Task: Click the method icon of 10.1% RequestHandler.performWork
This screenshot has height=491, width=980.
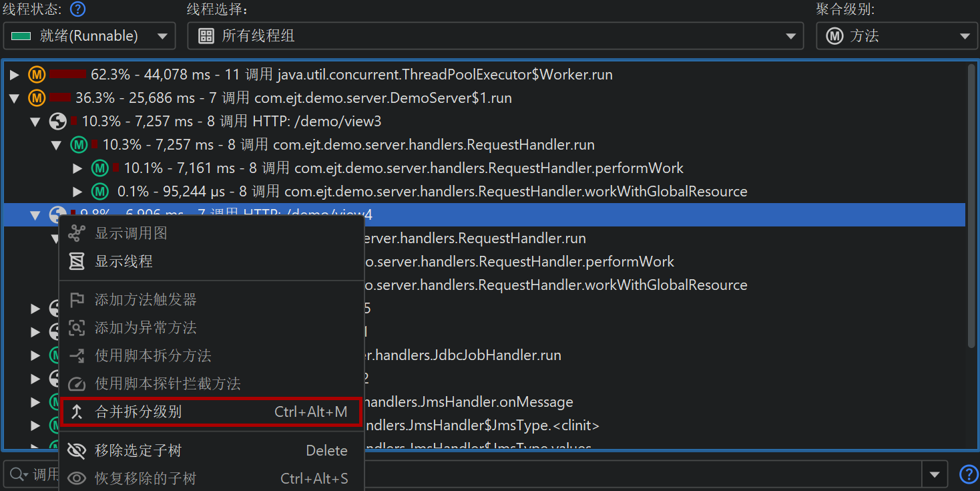Action: click(100, 168)
